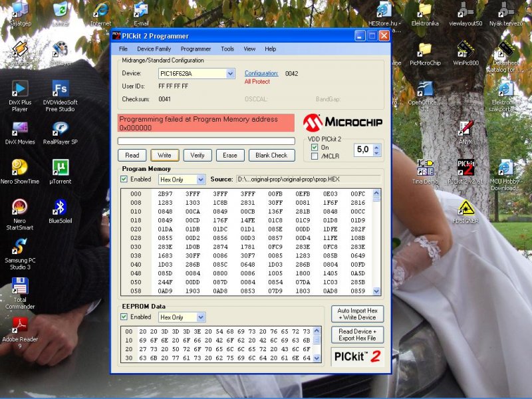
Task: Launch RealPlayer SP shortcut
Action: point(61,132)
